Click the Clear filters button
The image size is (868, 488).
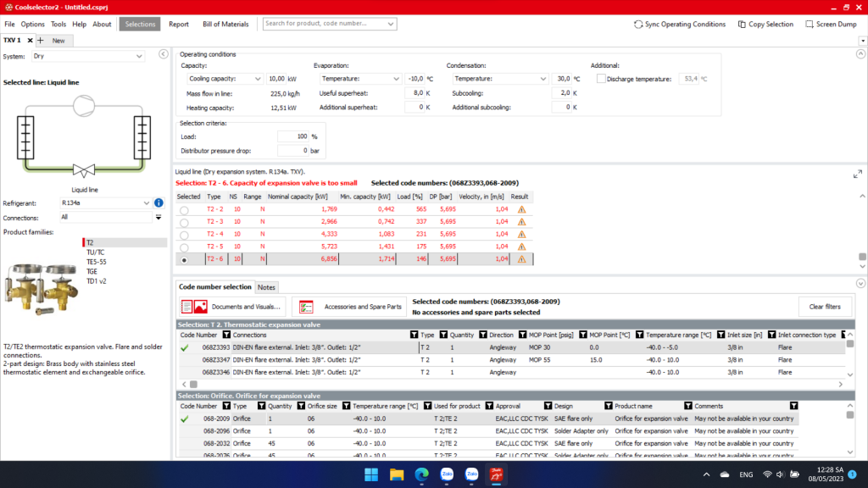pos(824,307)
